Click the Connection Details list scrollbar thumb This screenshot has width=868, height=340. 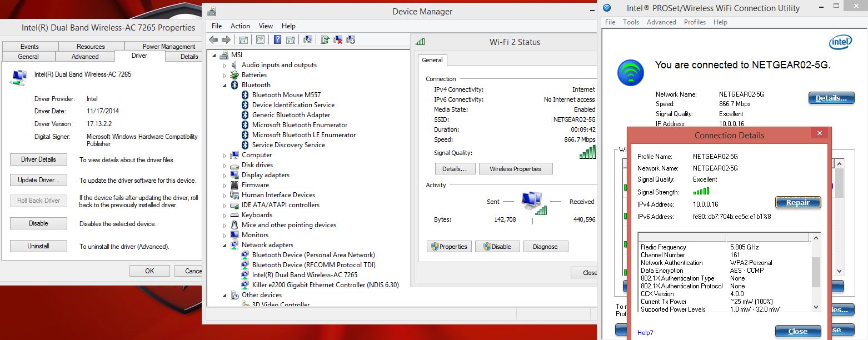tap(816, 272)
